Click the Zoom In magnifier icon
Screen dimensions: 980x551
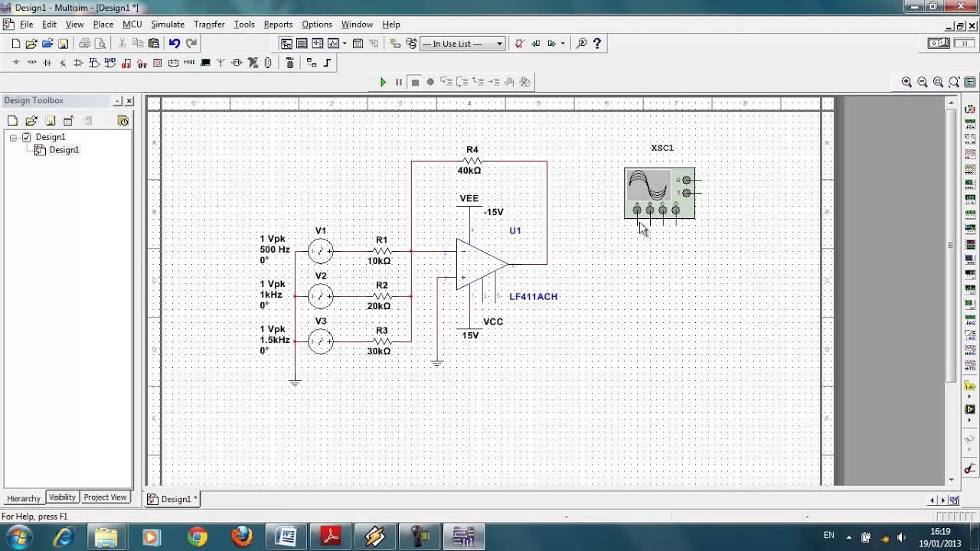(x=906, y=82)
